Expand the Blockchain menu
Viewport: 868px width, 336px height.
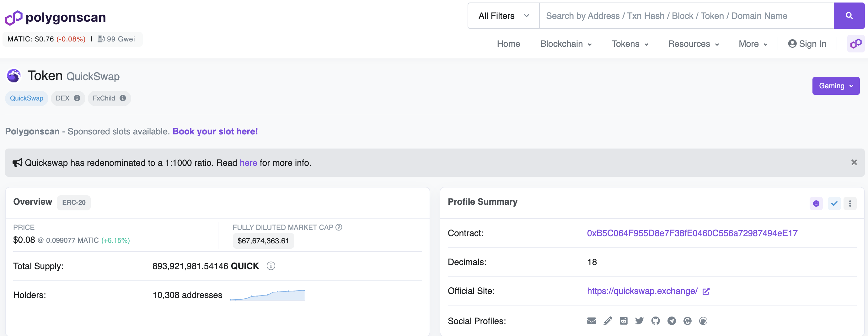pyautogui.click(x=566, y=44)
